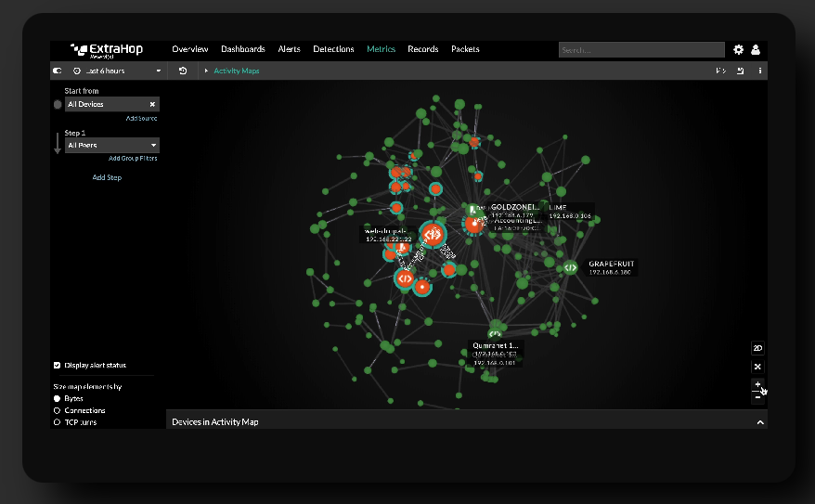815x504 pixels.
Task: Click the toolbar icon left of the save icon
Action: pyautogui.click(x=720, y=71)
